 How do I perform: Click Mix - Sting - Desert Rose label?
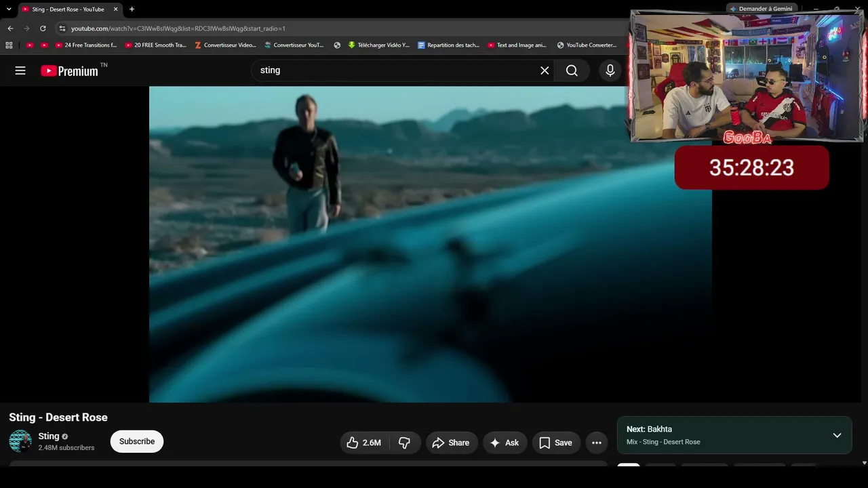(x=663, y=442)
